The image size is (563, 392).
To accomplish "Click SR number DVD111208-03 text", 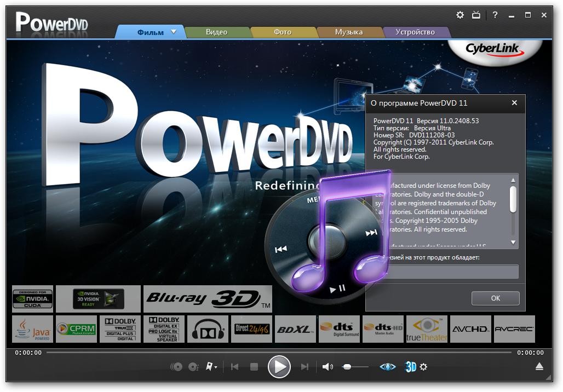I will tap(432, 135).
